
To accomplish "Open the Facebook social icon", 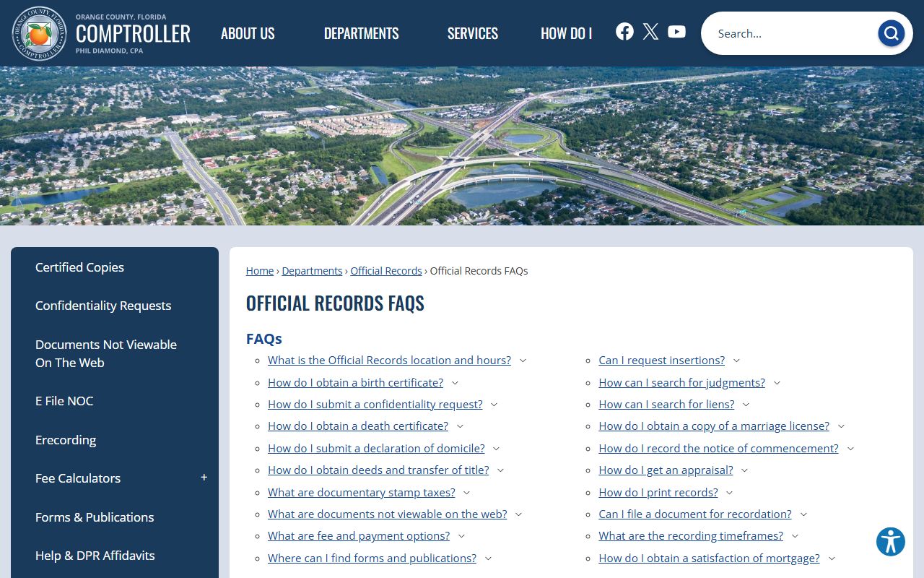I will [624, 31].
